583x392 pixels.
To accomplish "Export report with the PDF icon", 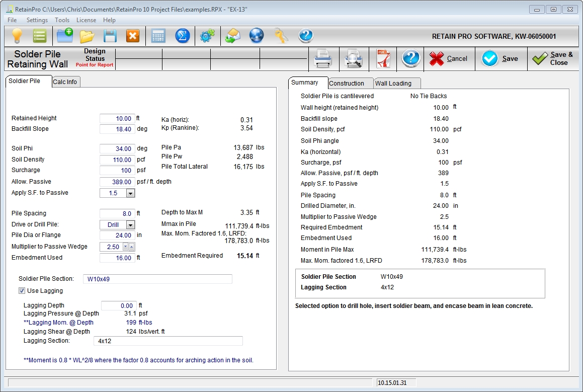I will click(x=383, y=59).
